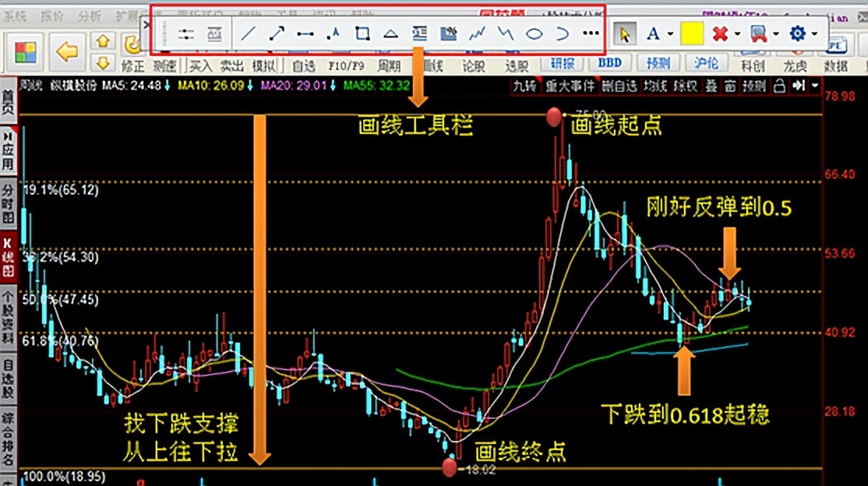Select the pointer cursor tool

click(626, 33)
